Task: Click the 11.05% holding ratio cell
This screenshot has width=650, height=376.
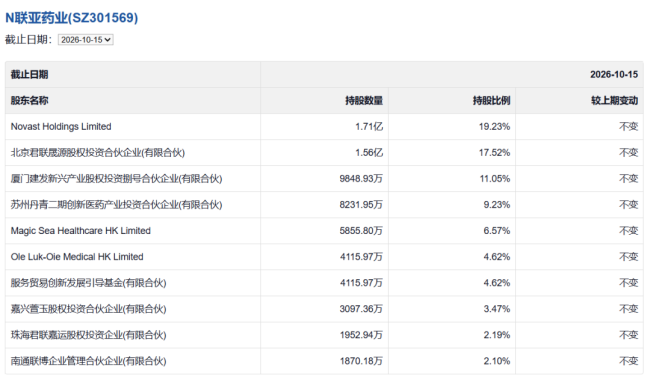Action: point(495,179)
